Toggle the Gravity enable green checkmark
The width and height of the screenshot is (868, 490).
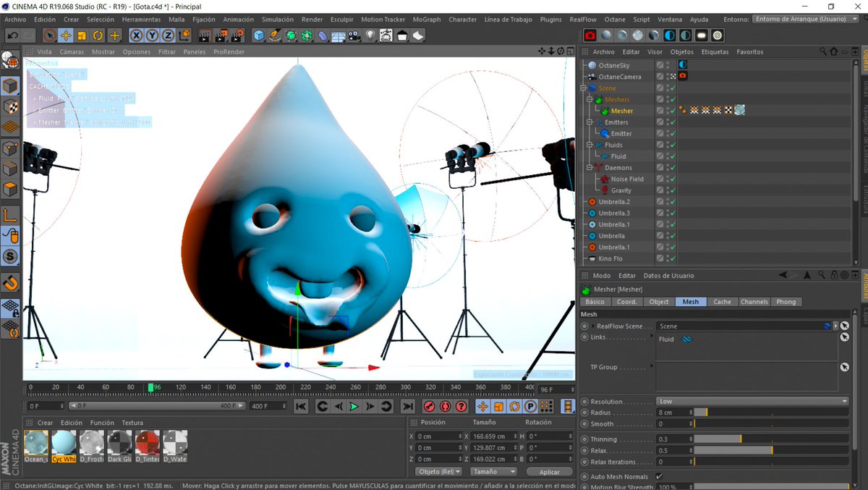pyautogui.click(x=671, y=190)
